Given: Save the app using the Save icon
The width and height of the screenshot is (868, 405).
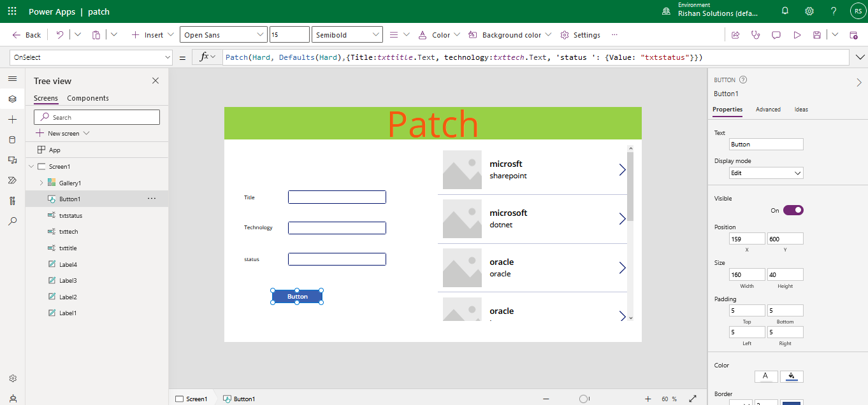Looking at the screenshot, I should coord(816,34).
